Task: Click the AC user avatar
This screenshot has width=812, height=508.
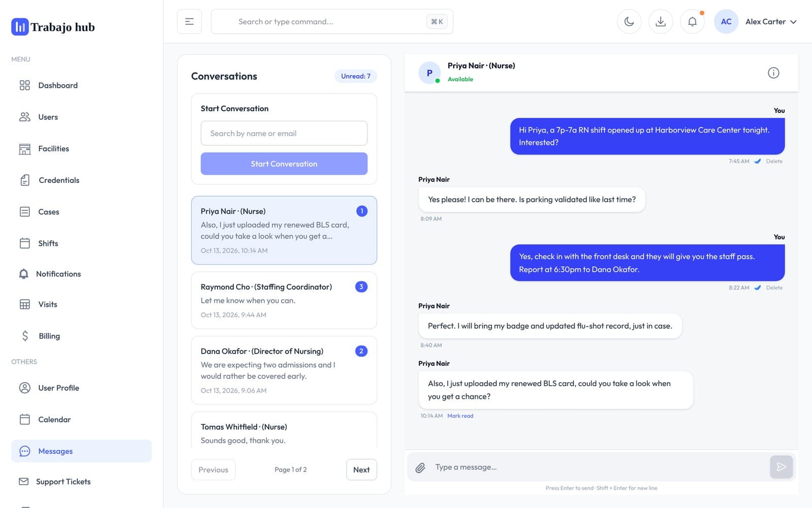Action: [x=726, y=21]
